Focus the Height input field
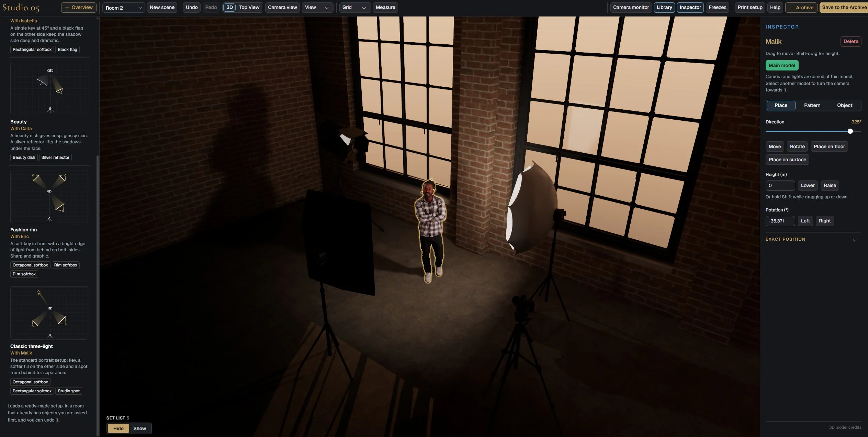 pos(780,186)
